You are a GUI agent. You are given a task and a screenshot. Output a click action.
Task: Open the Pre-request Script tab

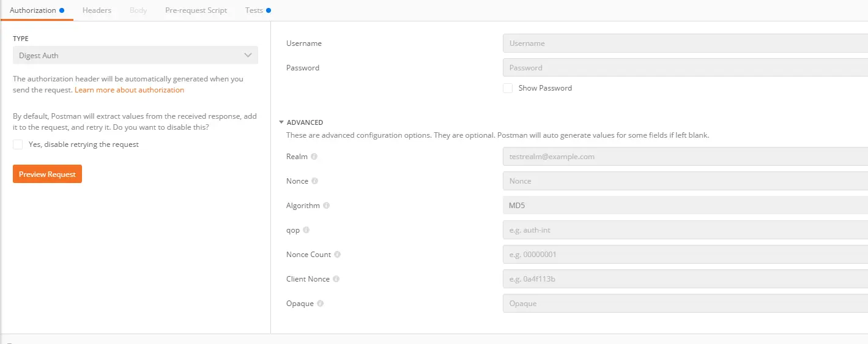click(x=196, y=10)
